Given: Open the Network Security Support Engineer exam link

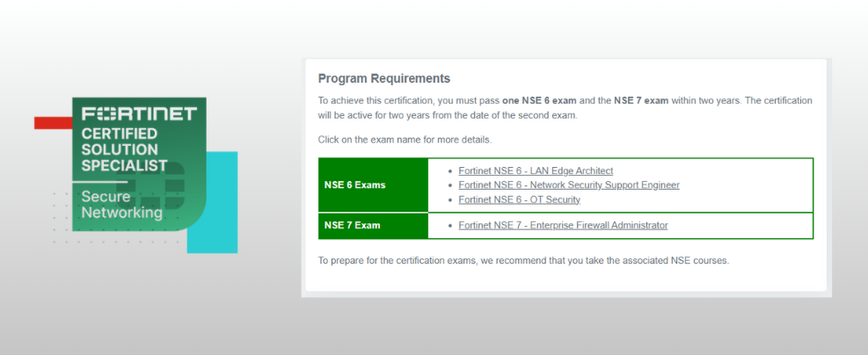Looking at the screenshot, I should coord(569,185).
